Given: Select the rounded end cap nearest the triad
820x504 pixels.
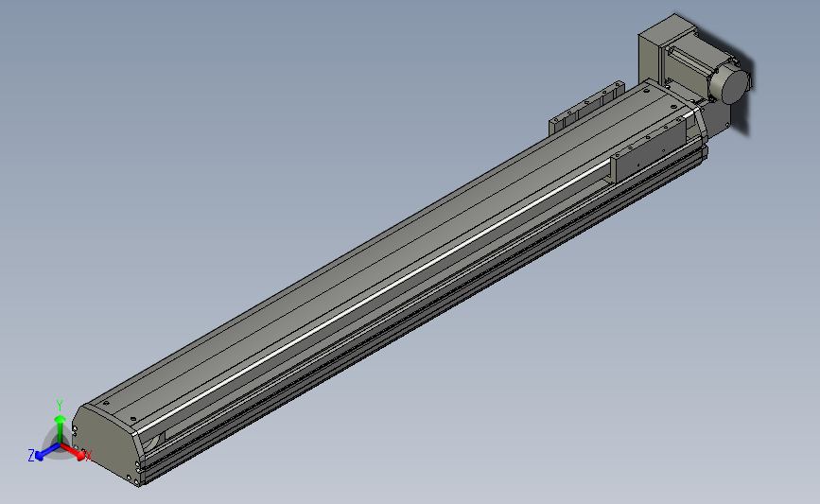Looking at the screenshot, I should (x=105, y=445).
